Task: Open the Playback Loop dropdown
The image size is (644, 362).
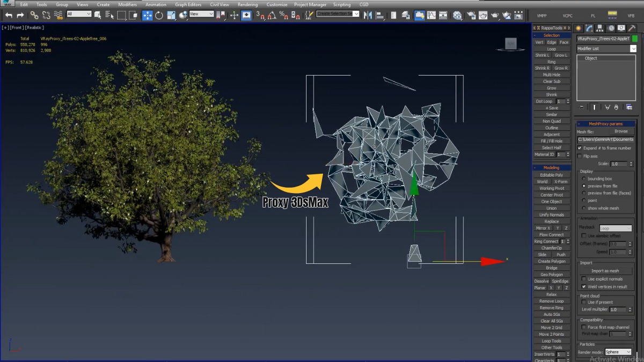Action: (616, 228)
